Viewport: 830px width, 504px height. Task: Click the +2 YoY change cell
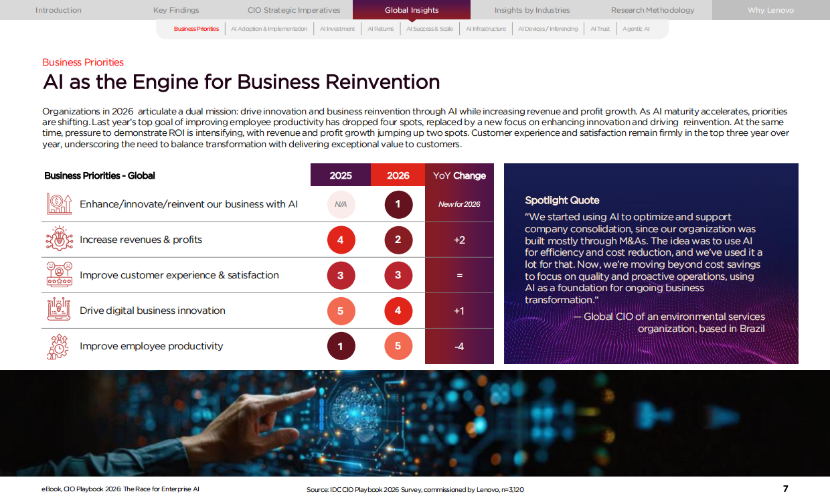[459, 239]
